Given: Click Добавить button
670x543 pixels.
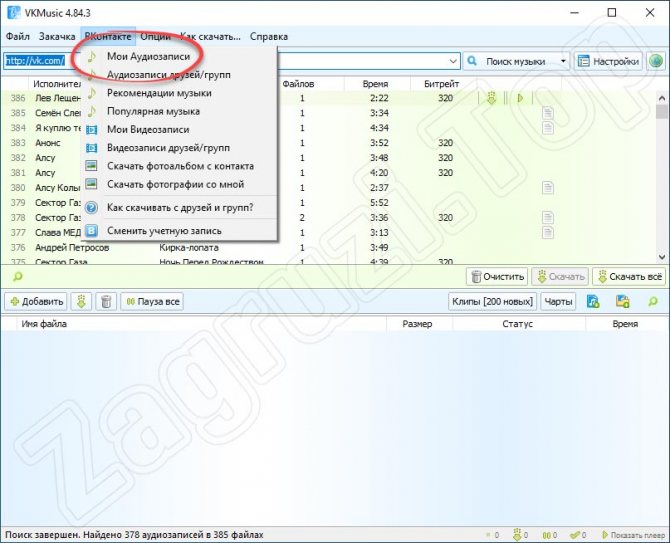Looking at the screenshot, I should coord(36,302).
